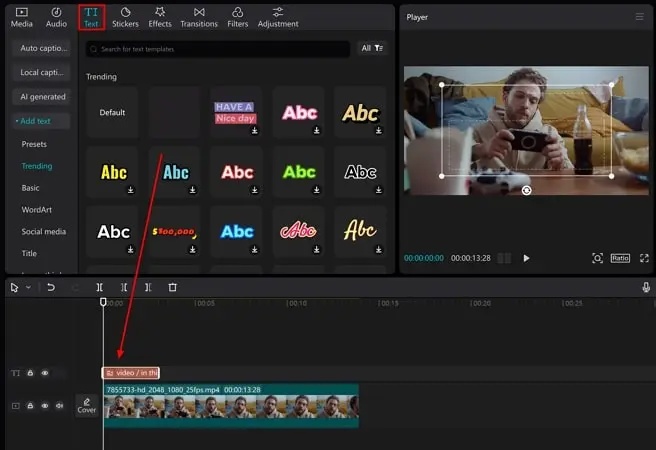This screenshot has height=450, width=656.
Task: Open the All filter dropdown
Action: pyautogui.click(x=372, y=48)
